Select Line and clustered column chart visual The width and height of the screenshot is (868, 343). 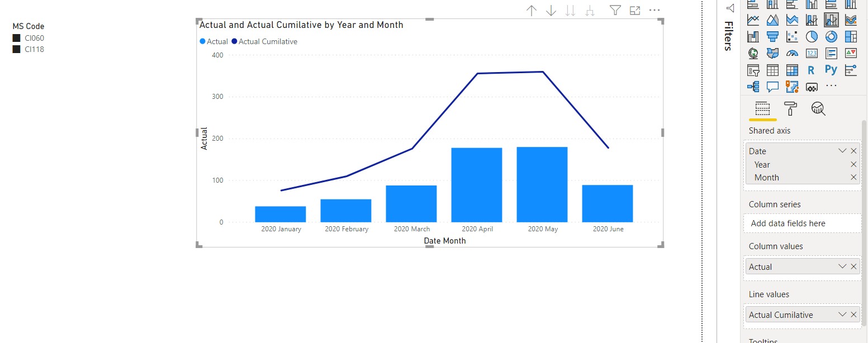pos(831,20)
